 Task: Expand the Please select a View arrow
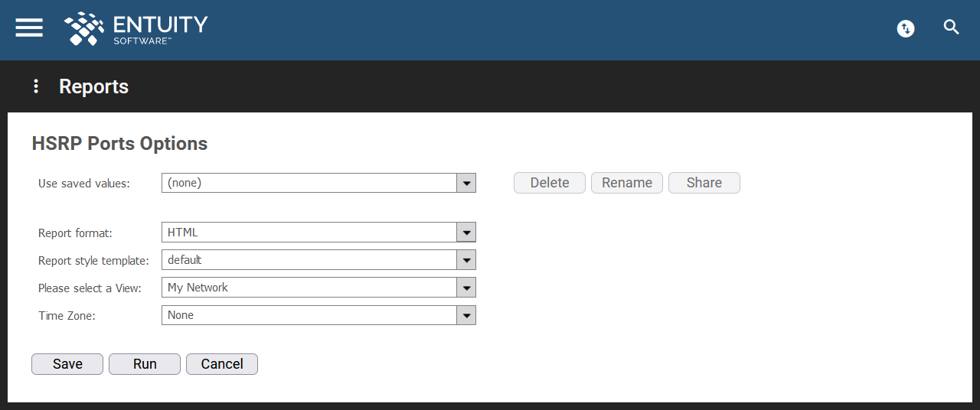click(466, 288)
